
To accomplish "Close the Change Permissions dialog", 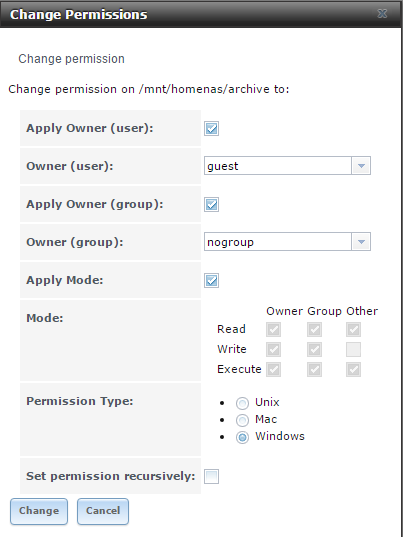I will pos(382,14).
